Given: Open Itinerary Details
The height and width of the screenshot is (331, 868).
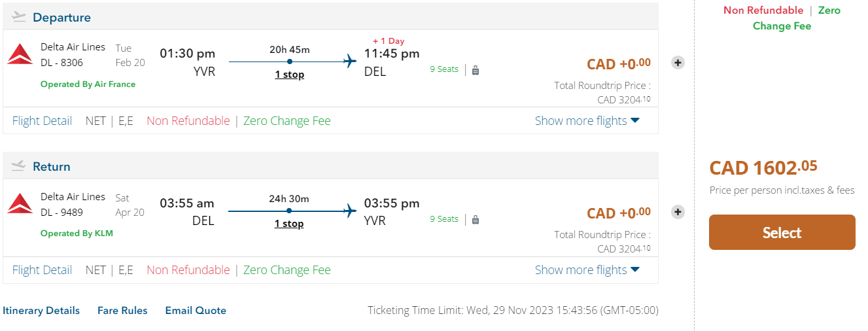Looking at the screenshot, I should [41, 311].
